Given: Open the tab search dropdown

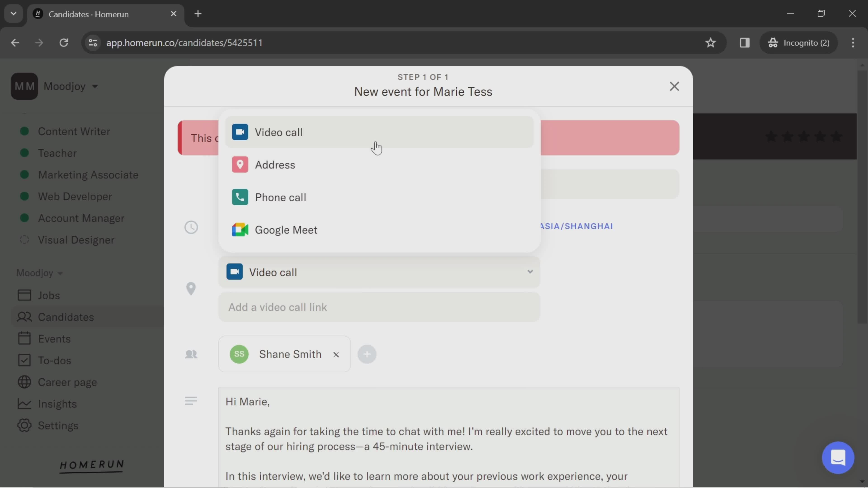Looking at the screenshot, I should coord(14,14).
